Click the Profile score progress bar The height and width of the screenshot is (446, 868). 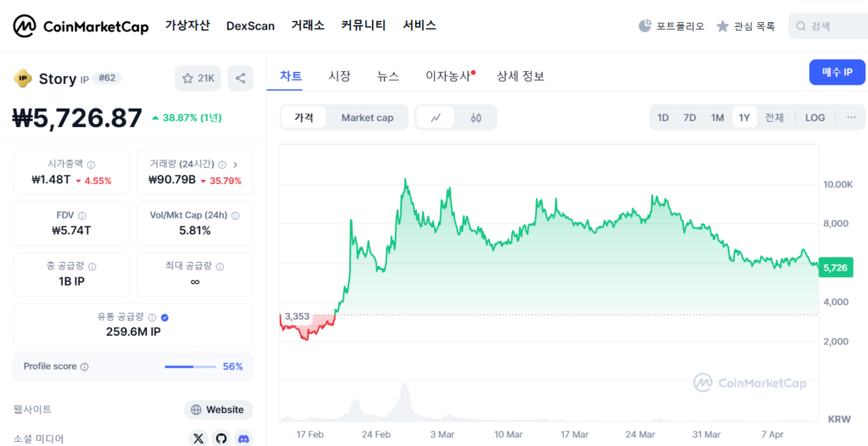(x=191, y=366)
